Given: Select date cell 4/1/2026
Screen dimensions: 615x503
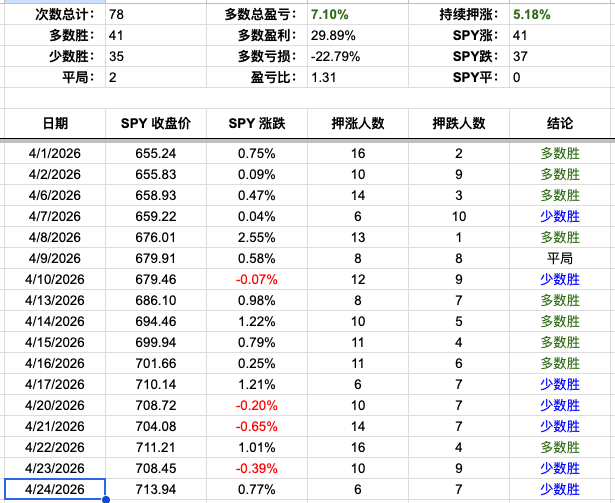Looking at the screenshot, I should point(55,153).
